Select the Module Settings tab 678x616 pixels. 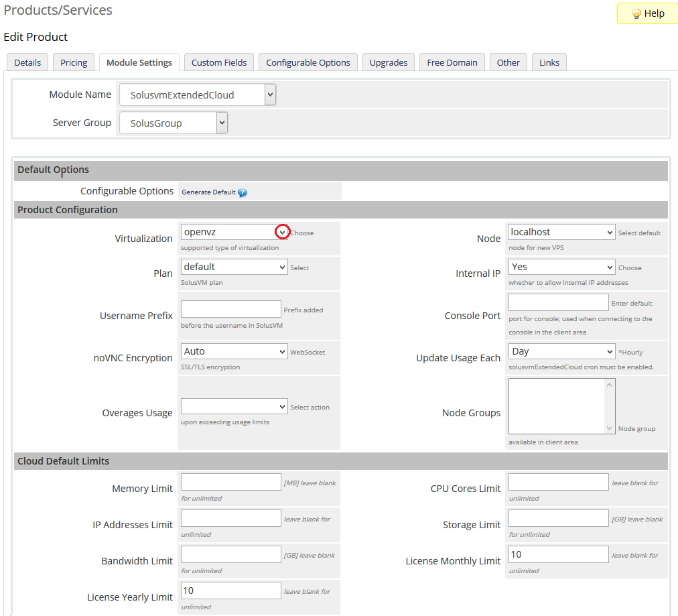coord(139,62)
